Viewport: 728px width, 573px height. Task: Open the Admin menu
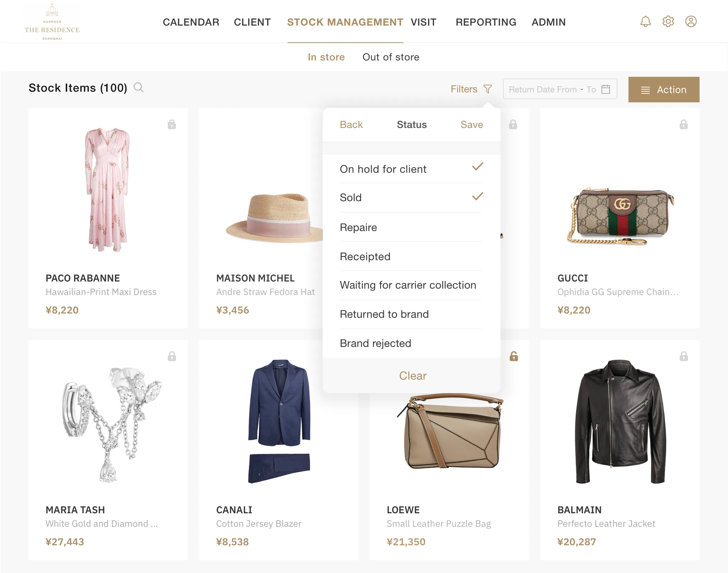548,22
